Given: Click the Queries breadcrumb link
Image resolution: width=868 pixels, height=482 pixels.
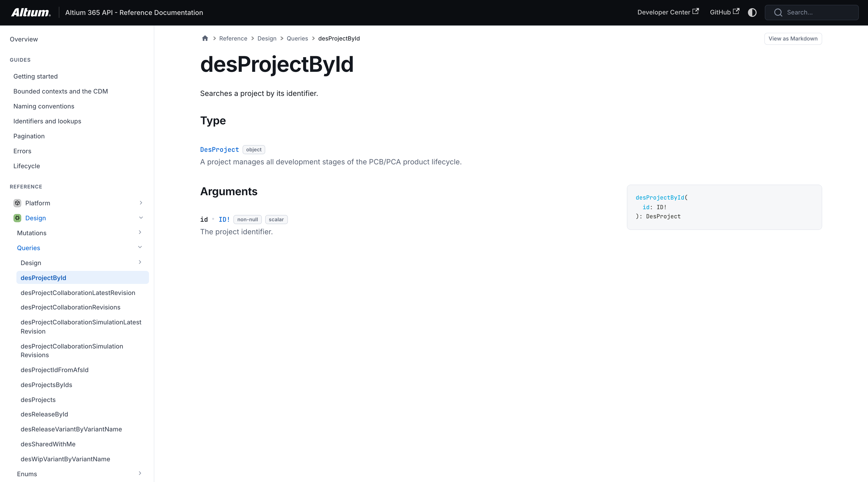Looking at the screenshot, I should [x=297, y=38].
